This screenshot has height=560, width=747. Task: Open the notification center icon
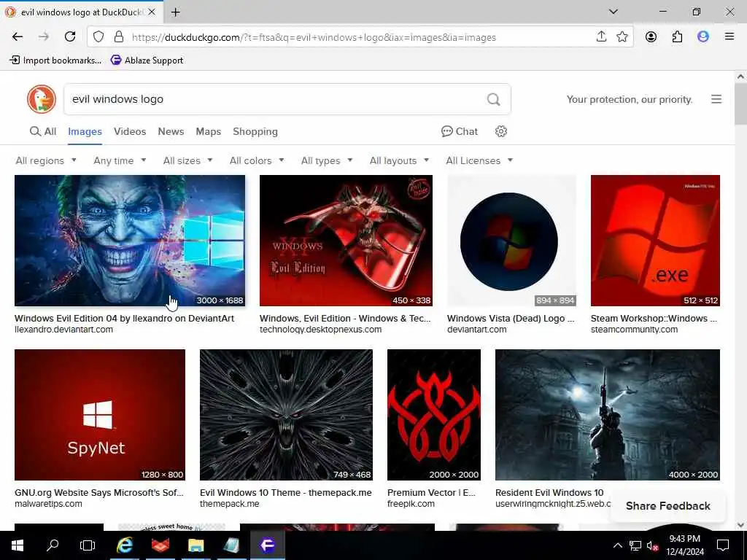pyautogui.click(x=723, y=545)
